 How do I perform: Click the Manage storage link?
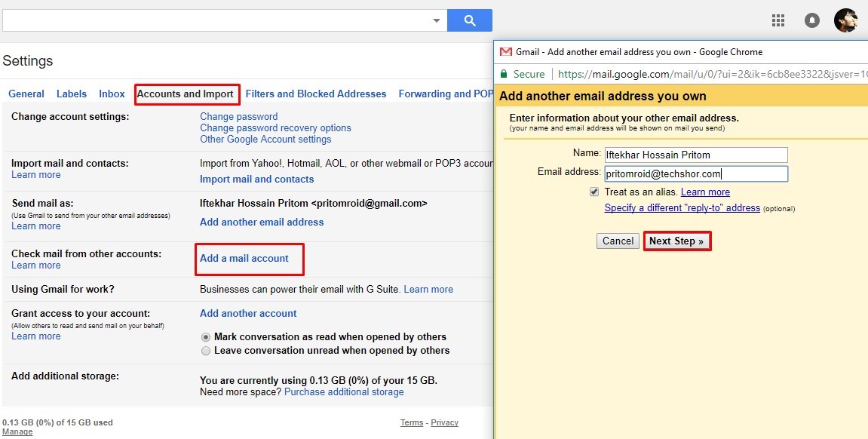[17, 431]
